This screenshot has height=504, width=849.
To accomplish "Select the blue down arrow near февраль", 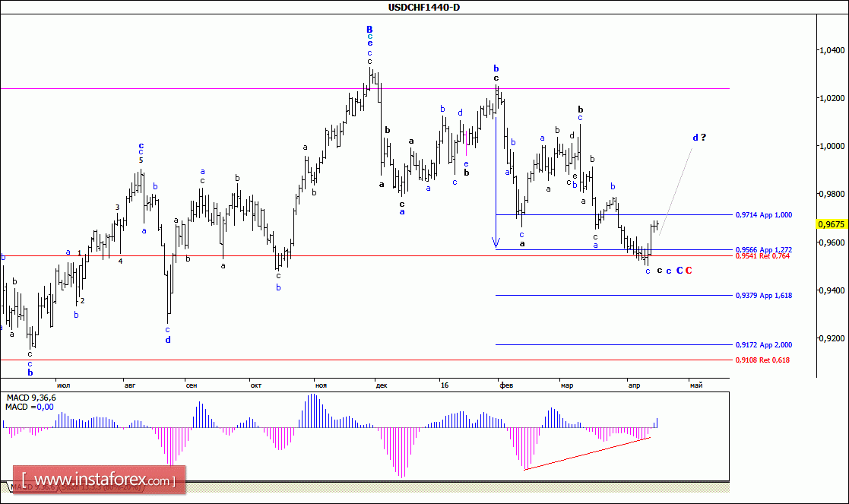I will click(x=496, y=243).
